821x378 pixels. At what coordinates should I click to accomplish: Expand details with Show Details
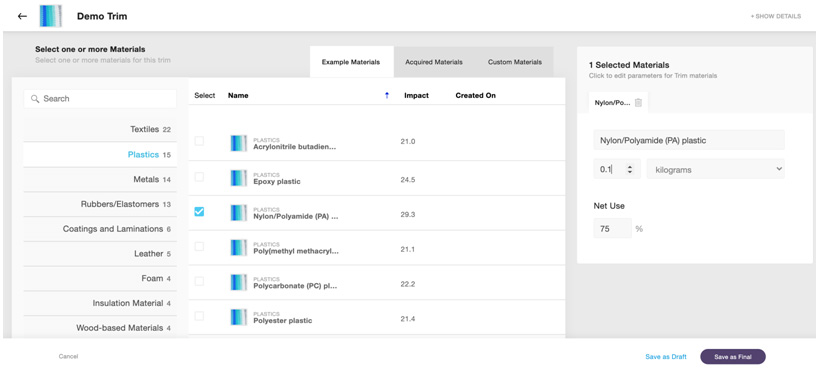pyautogui.click(x=776, y=16)
